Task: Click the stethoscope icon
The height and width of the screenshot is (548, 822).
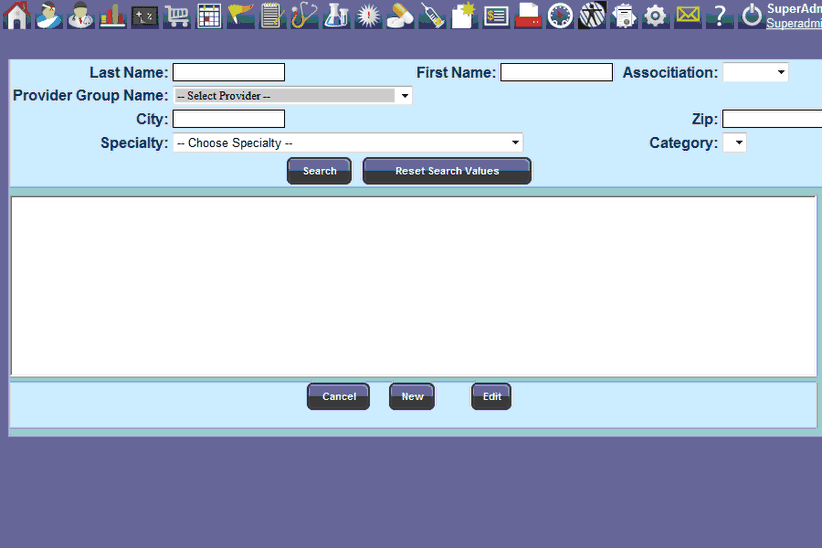Action: click(x=304, y=16)
